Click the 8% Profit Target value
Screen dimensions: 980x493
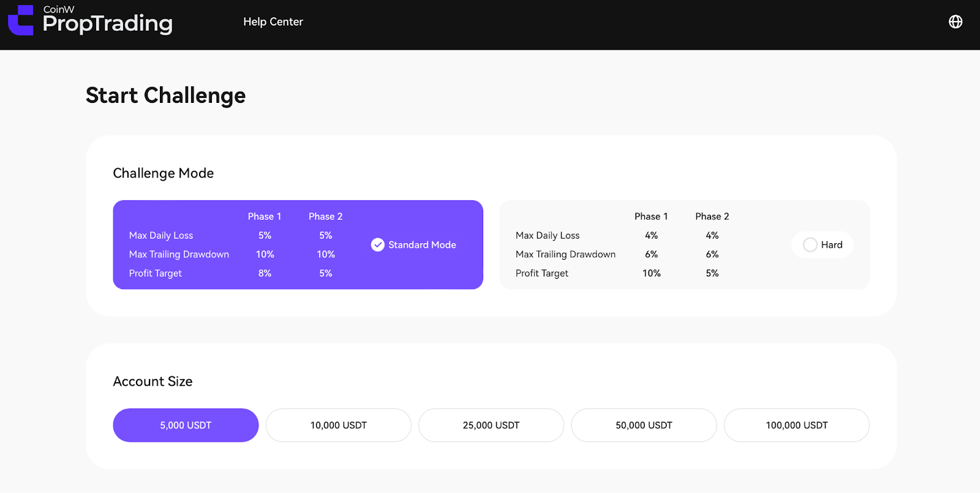coord(265,273)
